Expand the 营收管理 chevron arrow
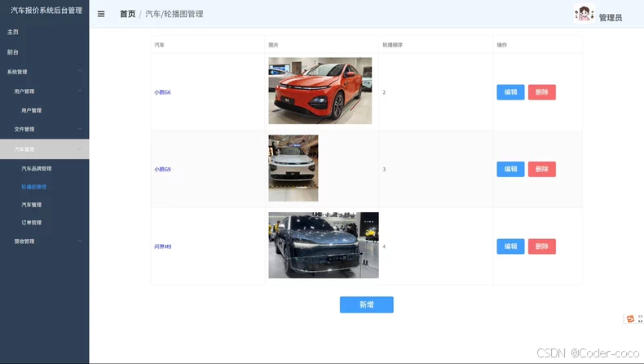The height and width of the screenshot is (364, 644). coord(80,241)
